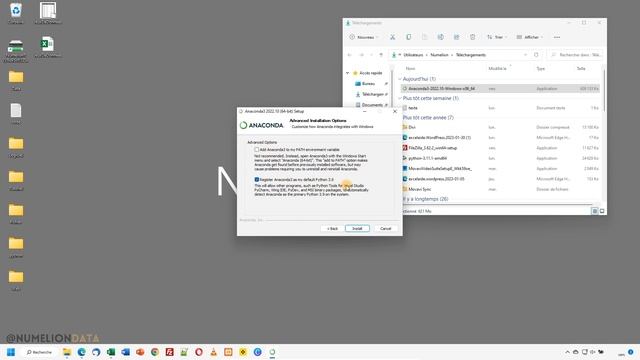The height and width of the screenshot is (360, 640).
Task: Open Chrome from the taskbar
Action: (x=155, y=352)
